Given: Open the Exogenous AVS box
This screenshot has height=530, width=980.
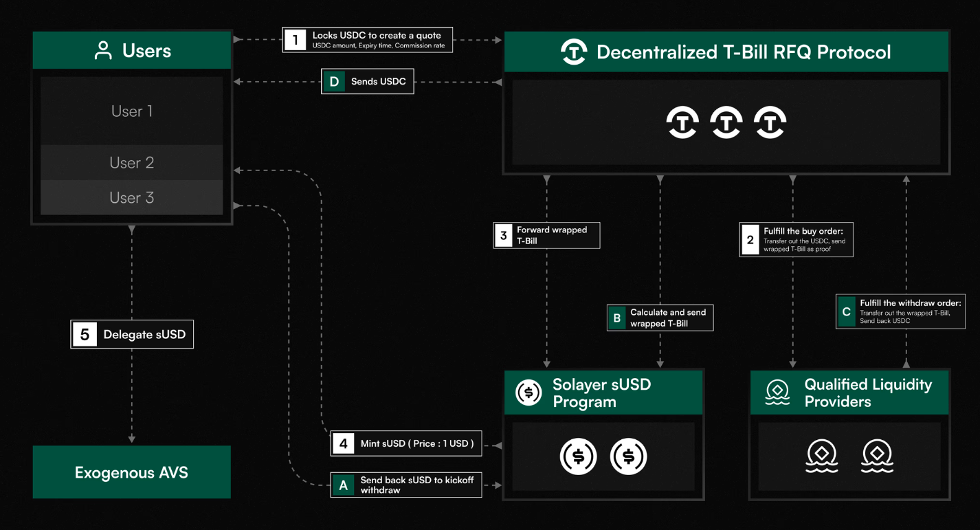Looking at the screenshot, I should coord(131,472).
